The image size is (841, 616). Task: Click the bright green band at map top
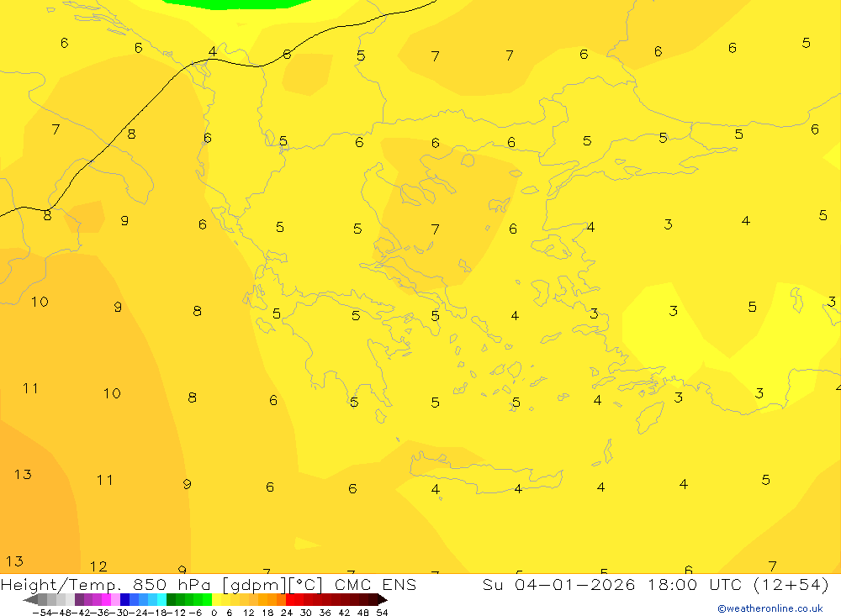236,3
